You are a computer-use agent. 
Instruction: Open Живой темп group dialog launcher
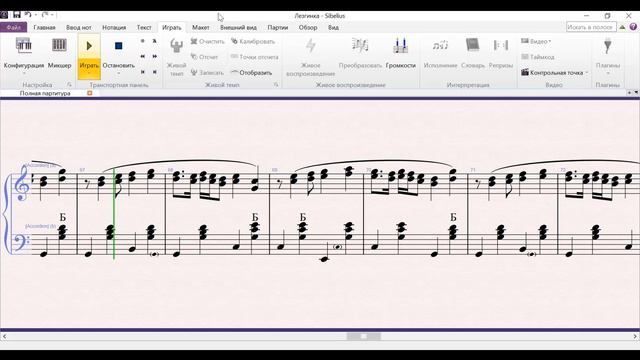pyautogui.click(x=276, y=85)
